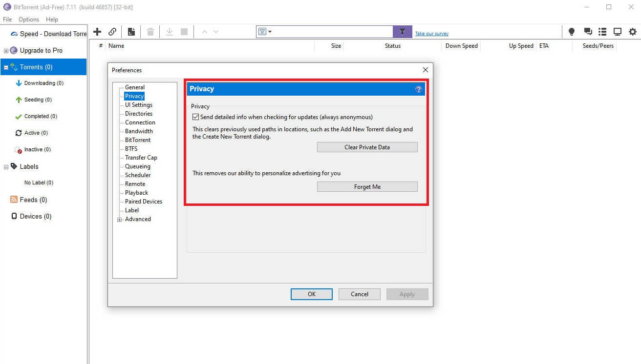Select Label in preferences tree
641x364 pixels.
point(132,210)
